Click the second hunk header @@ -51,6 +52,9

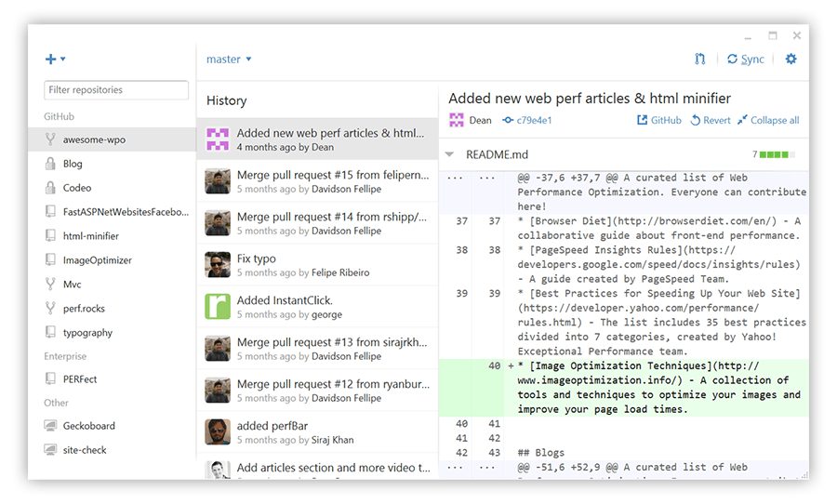click(x=623, y=470)
